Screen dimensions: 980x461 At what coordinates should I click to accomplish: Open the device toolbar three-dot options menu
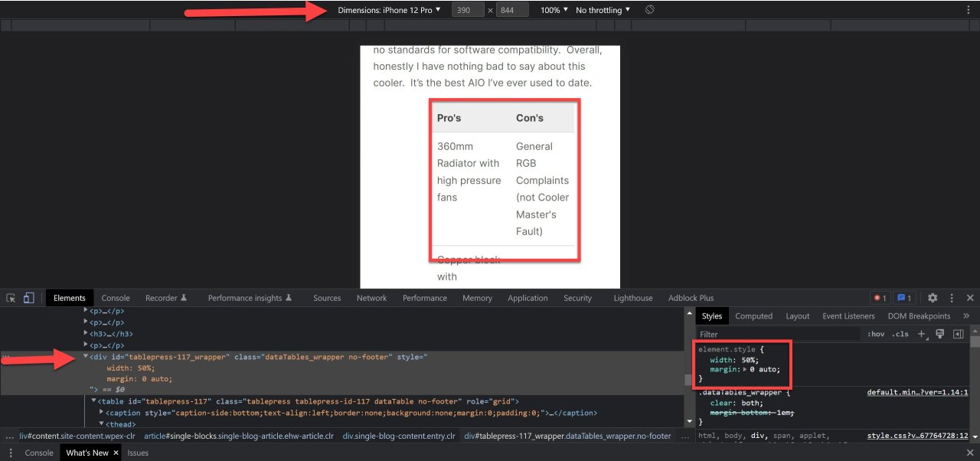tap(969, 10)
